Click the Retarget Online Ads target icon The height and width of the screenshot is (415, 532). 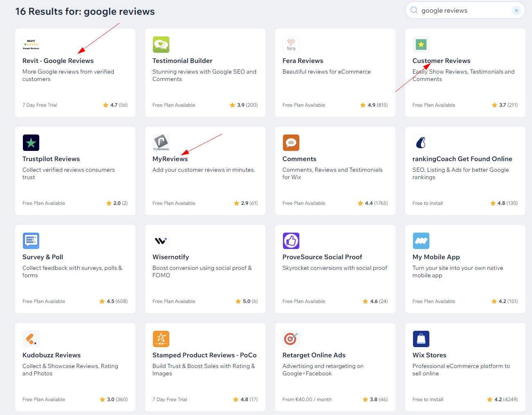291,339
